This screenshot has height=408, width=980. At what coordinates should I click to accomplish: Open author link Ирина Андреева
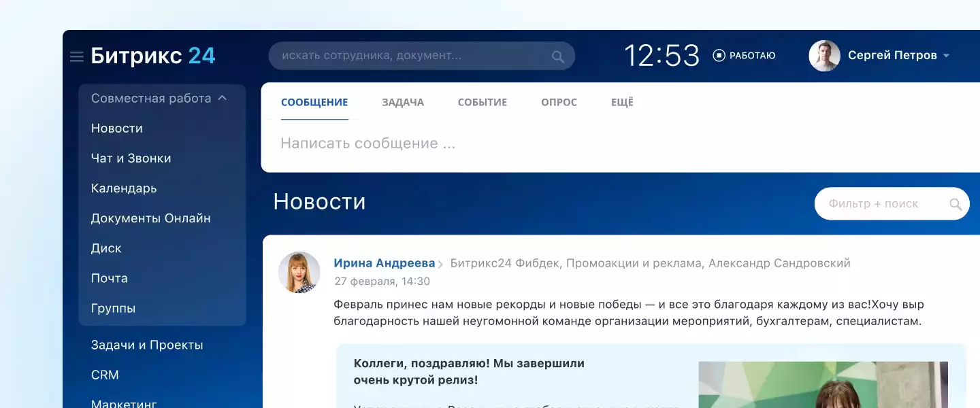(x=384, y=263)
